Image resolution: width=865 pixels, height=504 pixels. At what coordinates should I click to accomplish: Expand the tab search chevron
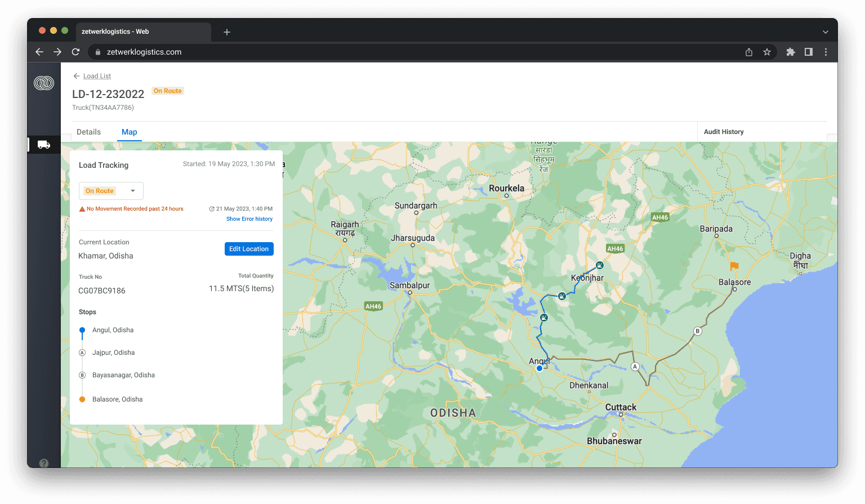826,32
